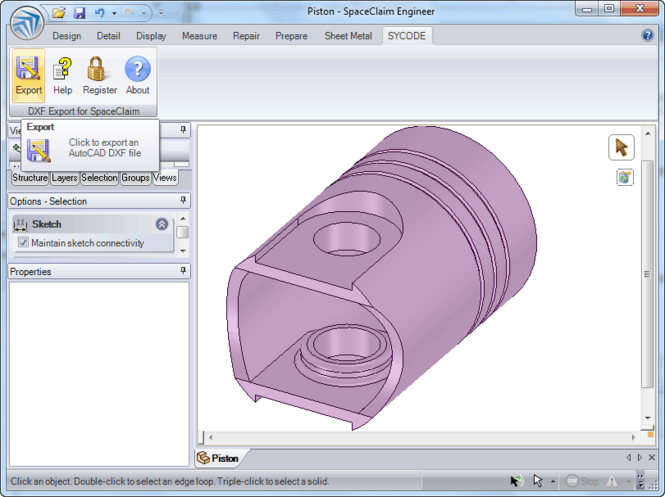Click the revert selection icon in status bar
The width and height of the screenshot is (665, 497).
click(x=517, y=481)
